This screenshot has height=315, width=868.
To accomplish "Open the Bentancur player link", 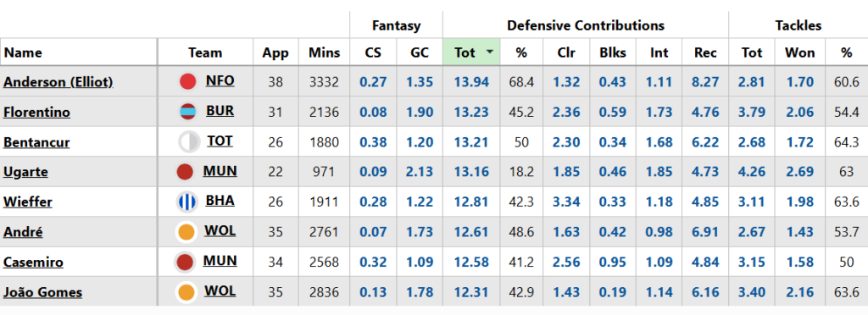I will pos(36,142).
